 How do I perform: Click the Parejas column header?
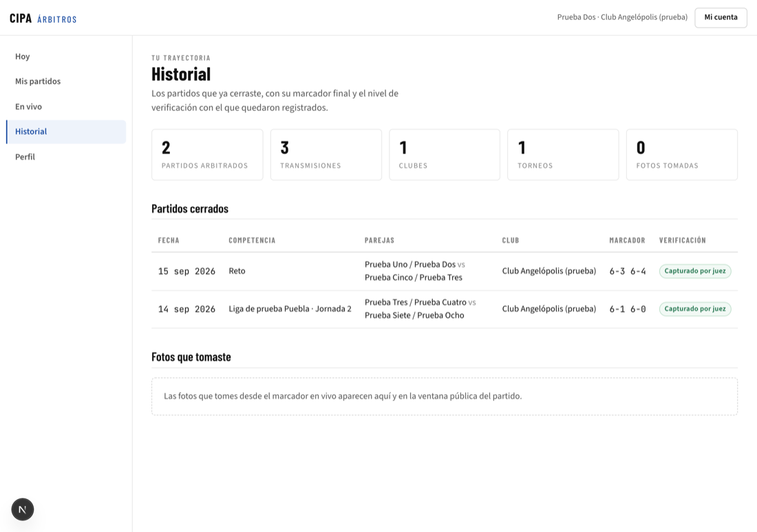coord(379,240)
